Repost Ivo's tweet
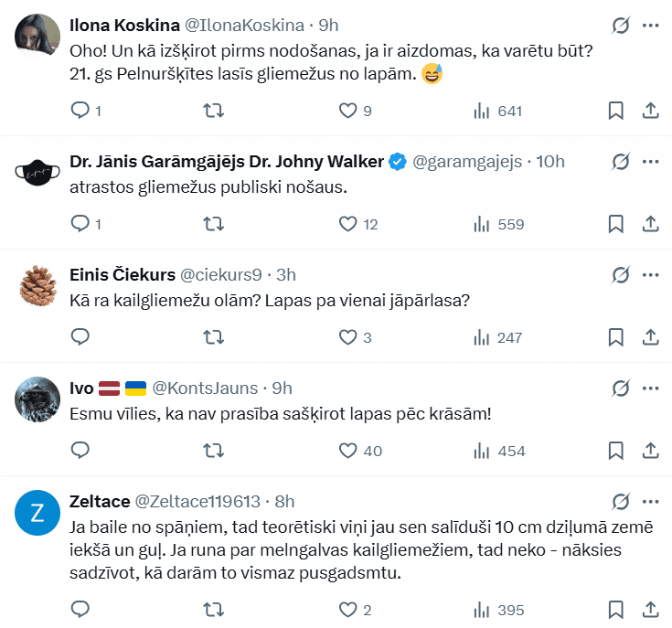672x628 pixels. (212, 451)
